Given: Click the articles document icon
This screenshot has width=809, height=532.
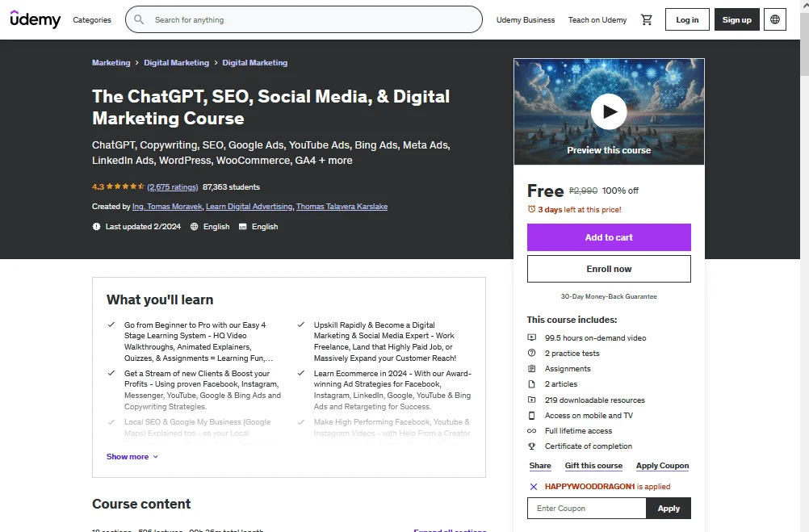Looking at the screenshot, I should coord(531,384).
